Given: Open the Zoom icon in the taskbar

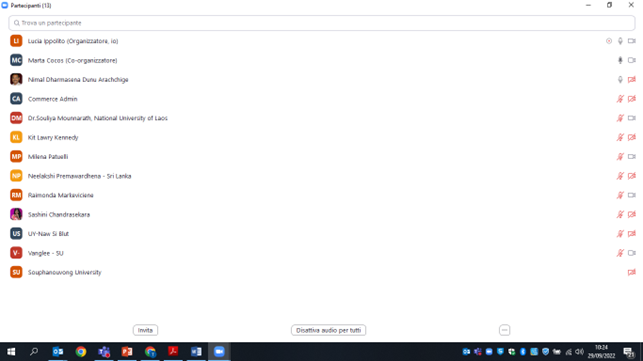Looking at the screenshot, I should click(219, 352).
